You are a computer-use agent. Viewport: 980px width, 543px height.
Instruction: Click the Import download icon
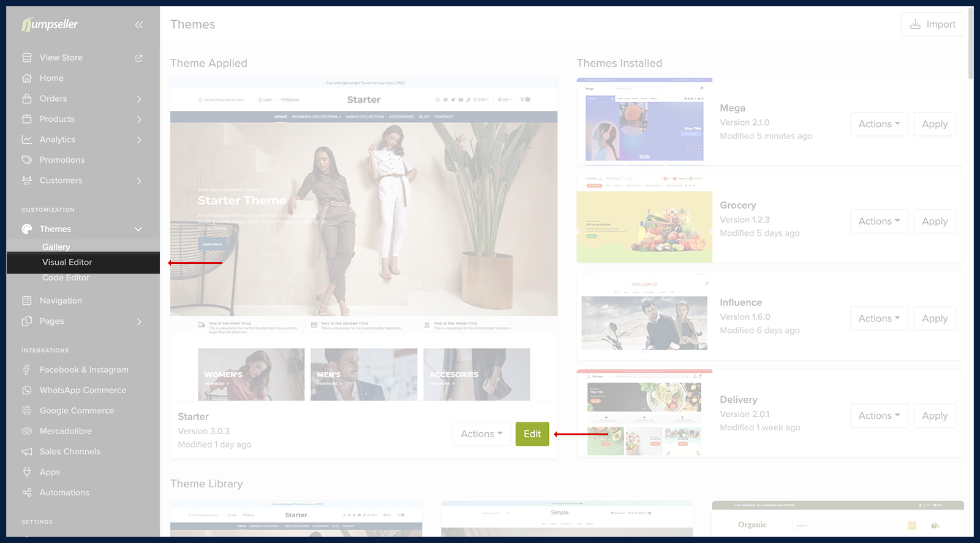pyautogui.click(x=915, y=24)
